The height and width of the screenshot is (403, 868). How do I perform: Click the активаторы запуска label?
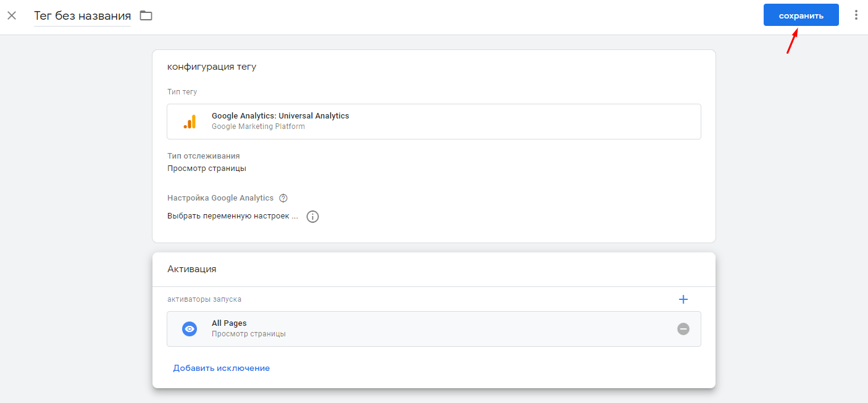(204, 299)
